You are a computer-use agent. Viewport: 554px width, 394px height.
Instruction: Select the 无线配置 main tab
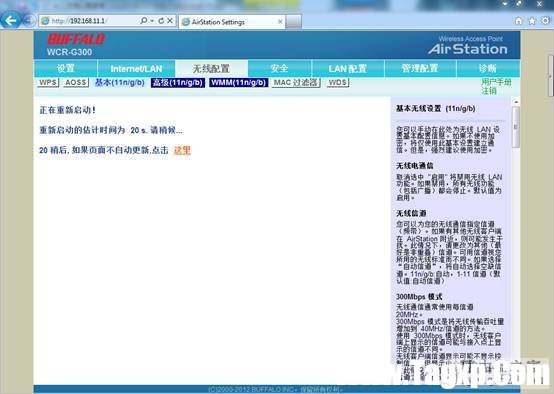(x=211, y=68)
